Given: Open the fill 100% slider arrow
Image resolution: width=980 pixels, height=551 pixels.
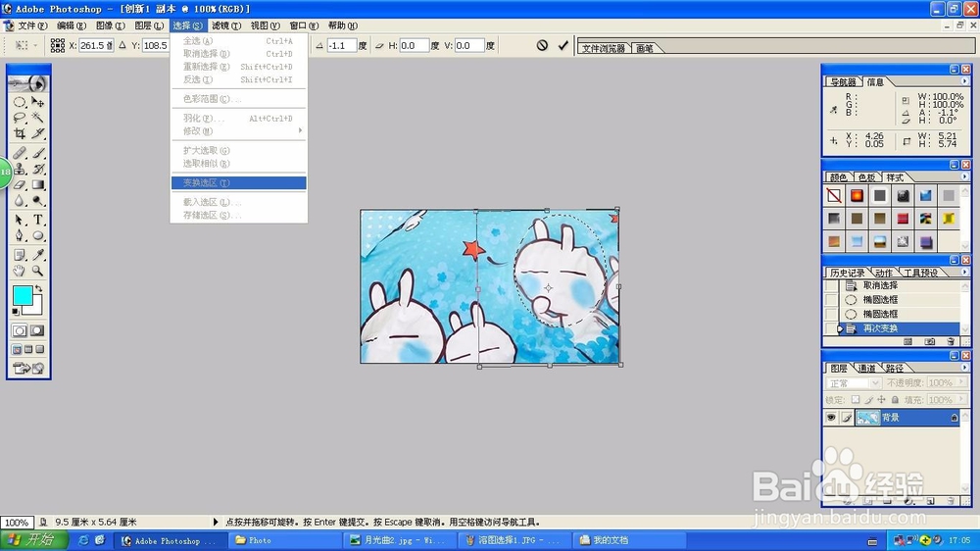Looking at the screenshot, I should (961, 399).
